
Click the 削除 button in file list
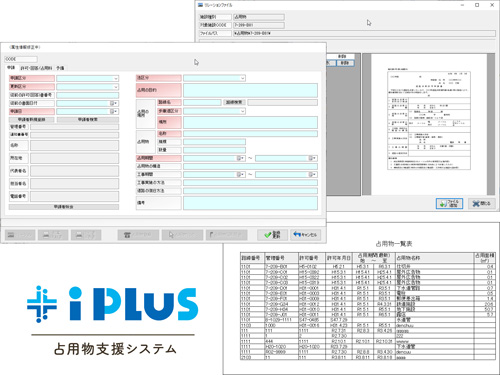coord(345,63)
